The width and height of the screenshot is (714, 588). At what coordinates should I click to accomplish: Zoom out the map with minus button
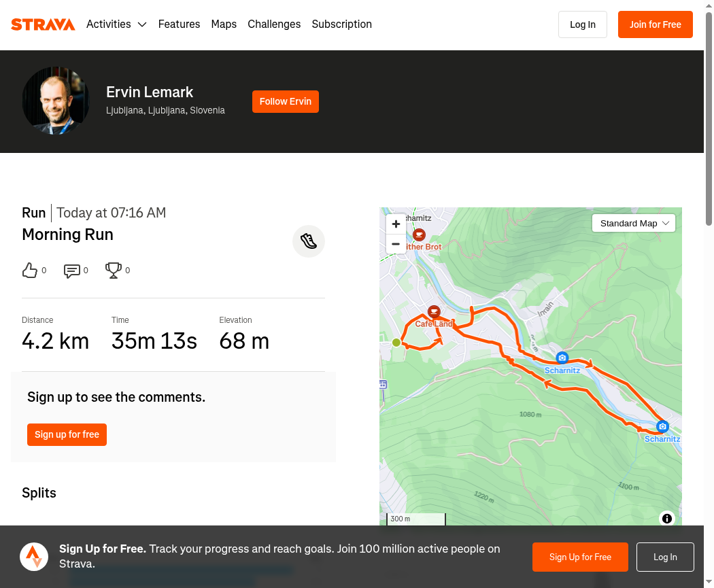click(396, 244)
